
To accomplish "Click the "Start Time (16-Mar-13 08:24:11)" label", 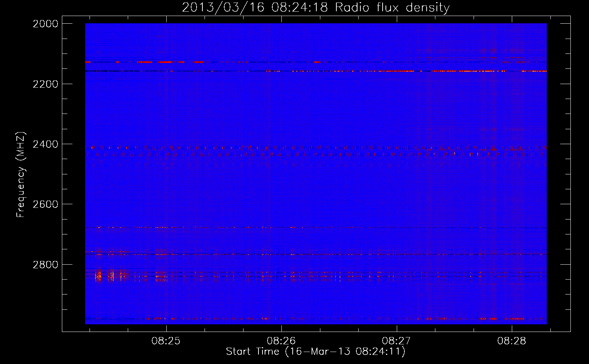I will coord(316,352).
